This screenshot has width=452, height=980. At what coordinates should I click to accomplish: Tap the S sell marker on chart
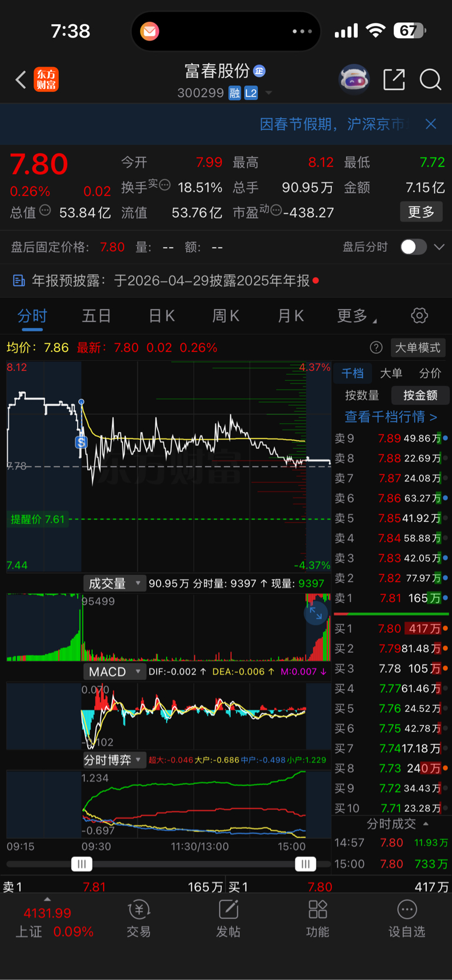point(82,441)
